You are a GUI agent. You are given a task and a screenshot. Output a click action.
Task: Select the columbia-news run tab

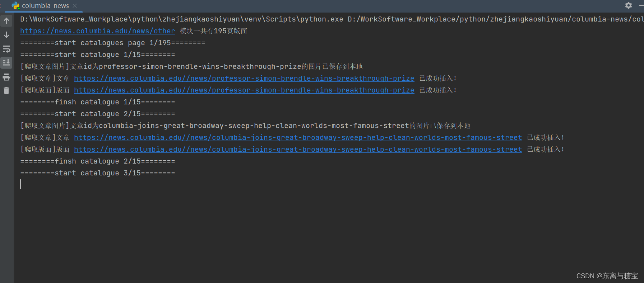43,6
